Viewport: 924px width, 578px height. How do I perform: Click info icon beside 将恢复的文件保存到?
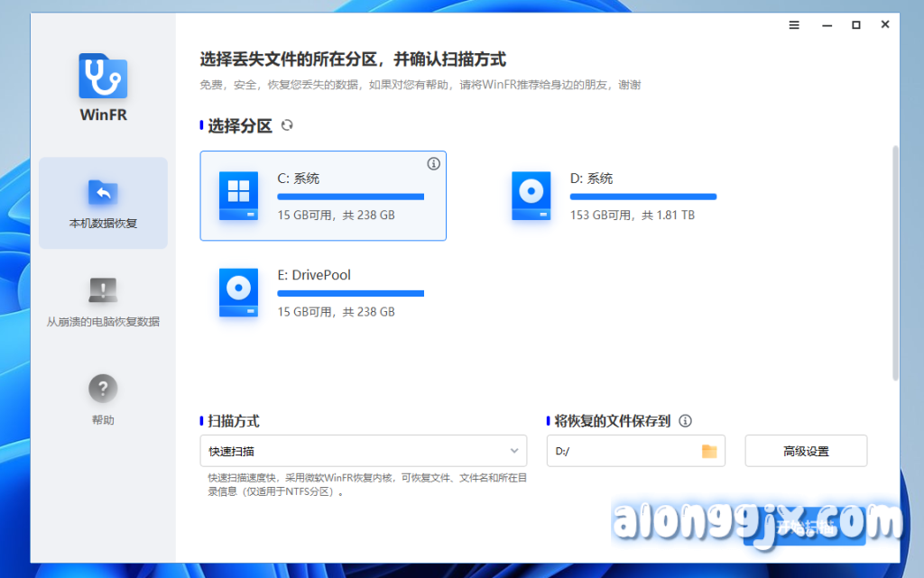pyautogui.click(x=685, y=421)
